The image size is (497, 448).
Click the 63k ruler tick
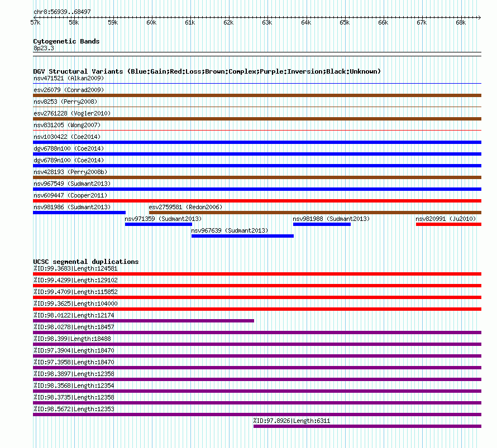pyautogui.click(x=267, y=22)
